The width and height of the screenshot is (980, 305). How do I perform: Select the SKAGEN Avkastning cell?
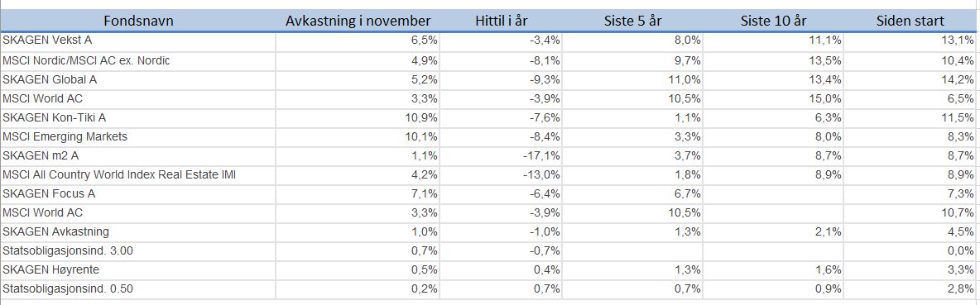[138, 232]
